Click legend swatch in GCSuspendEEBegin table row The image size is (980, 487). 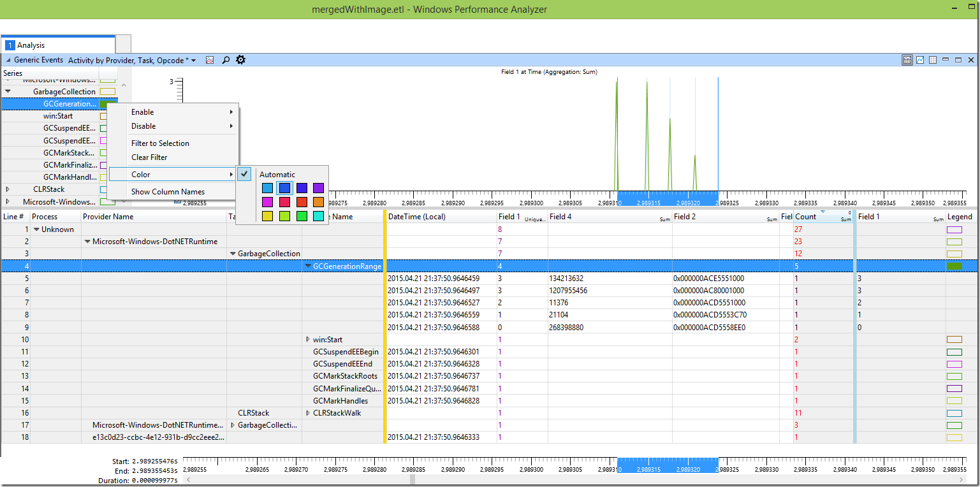click(x=954, y=352)
